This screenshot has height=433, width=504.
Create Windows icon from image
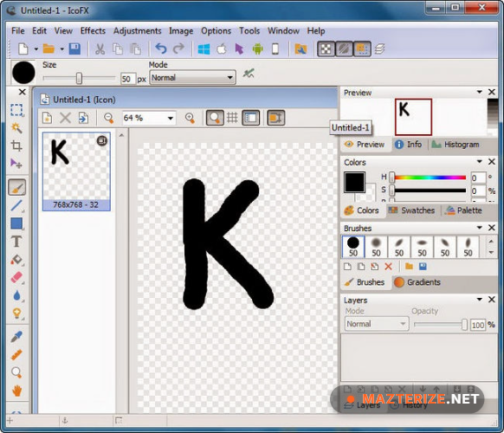[x=204, y=48]
